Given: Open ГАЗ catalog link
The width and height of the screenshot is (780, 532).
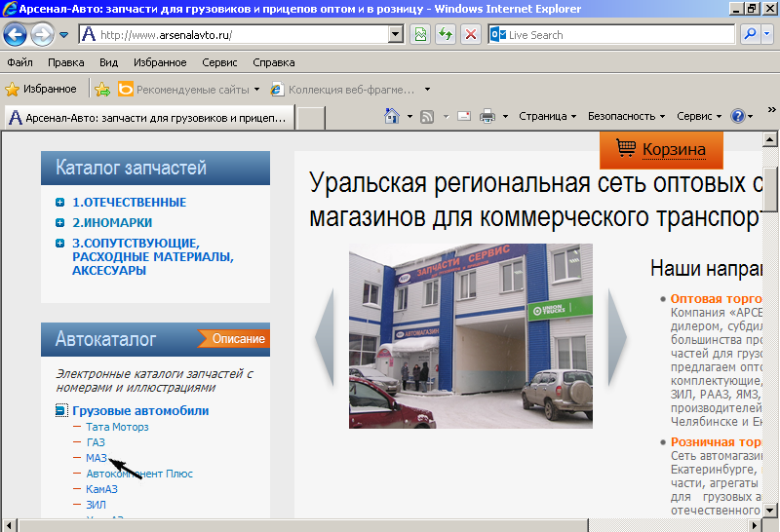Looking at the screenshot, I should [96, 442].
